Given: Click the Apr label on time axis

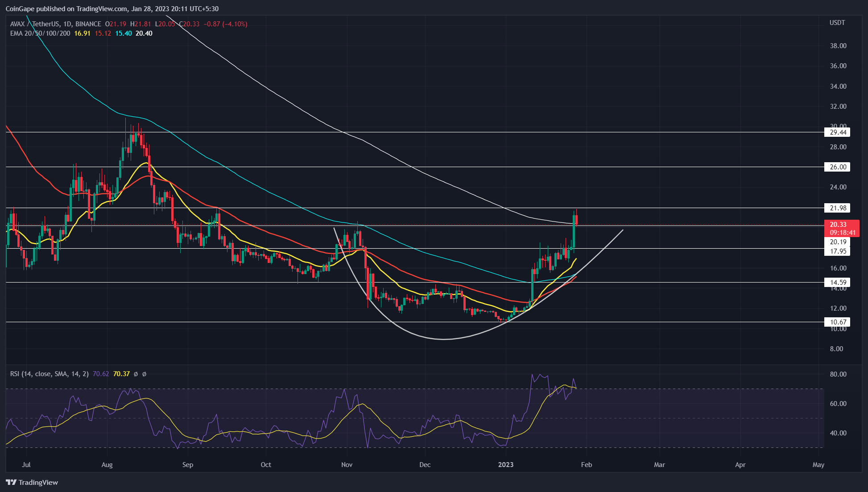Looking at the screenshot, I should click(740, 465).
